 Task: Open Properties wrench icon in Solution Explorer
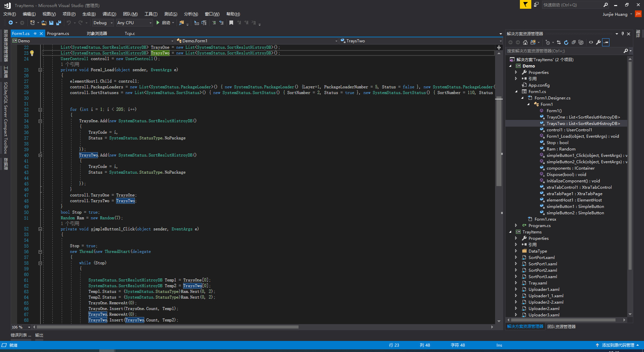coord(598,42)
